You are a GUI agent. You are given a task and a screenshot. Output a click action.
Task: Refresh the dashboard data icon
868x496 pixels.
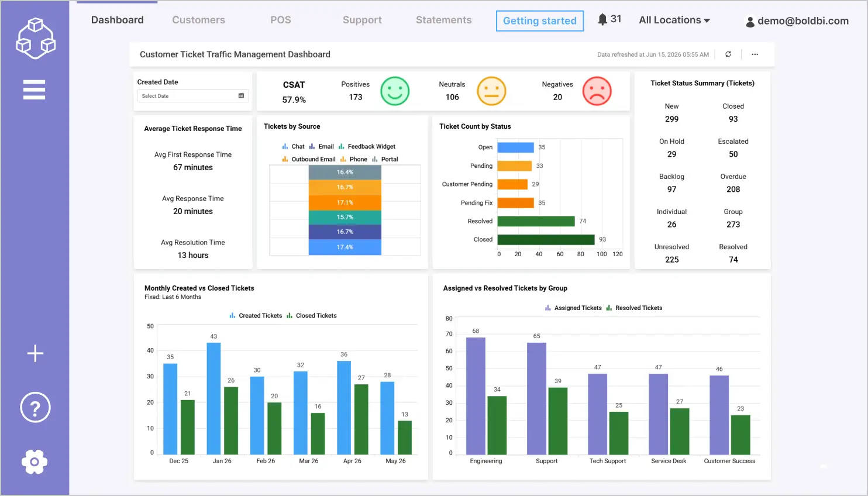pos(728,54)
